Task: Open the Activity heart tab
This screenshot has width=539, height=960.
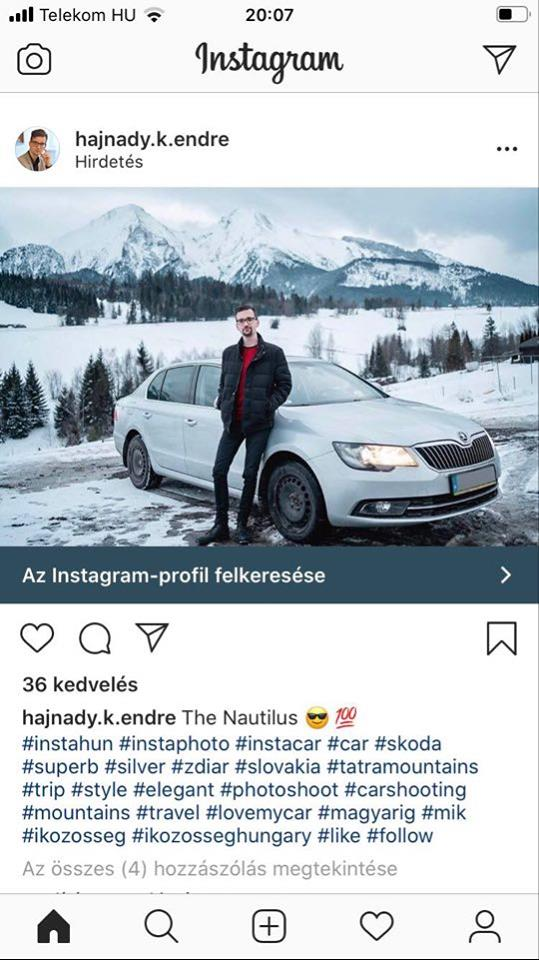Action: 377,926
